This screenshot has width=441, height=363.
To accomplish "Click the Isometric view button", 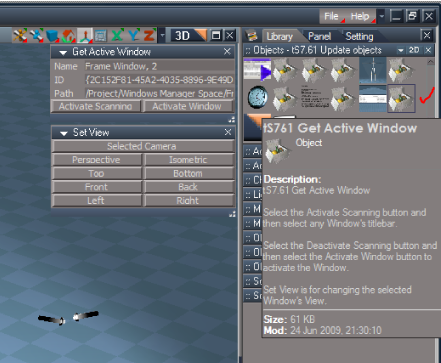I will tap(188, 160).
